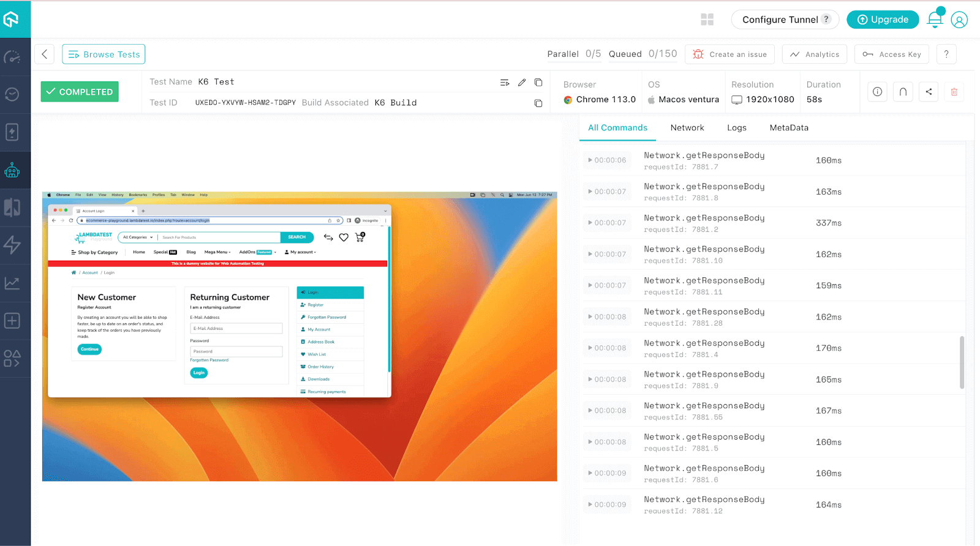Viewport: 980px width, 546px height.
Task: Open Analytics button
Action: (x=815, y=54)
